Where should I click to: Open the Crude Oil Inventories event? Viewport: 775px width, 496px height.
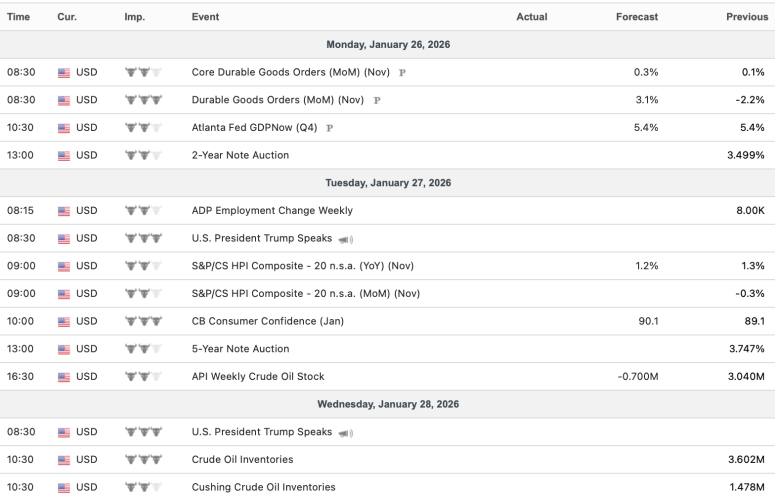[242, 459]
